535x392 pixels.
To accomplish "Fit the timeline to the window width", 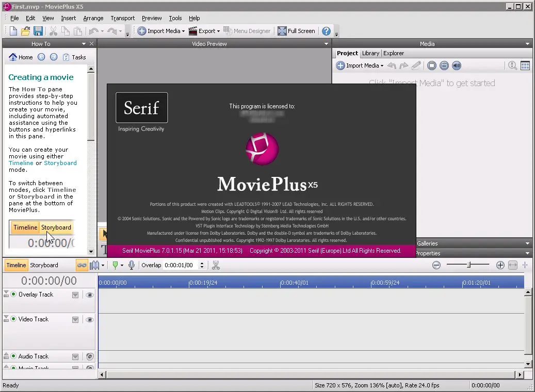I will pyautogui.click(x=513, y=265).
